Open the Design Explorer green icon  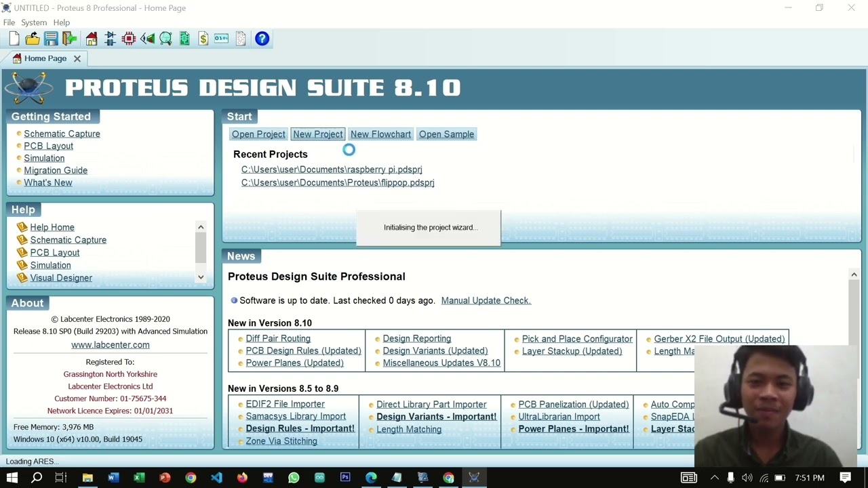(x=184, y=39)
